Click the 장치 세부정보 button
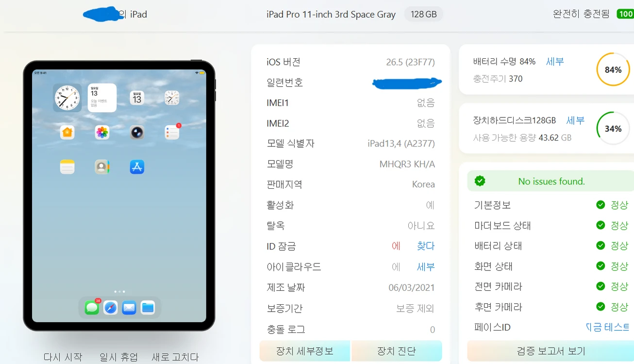The height and width of the screenshot is (364, 634). (x=305, y=351)
